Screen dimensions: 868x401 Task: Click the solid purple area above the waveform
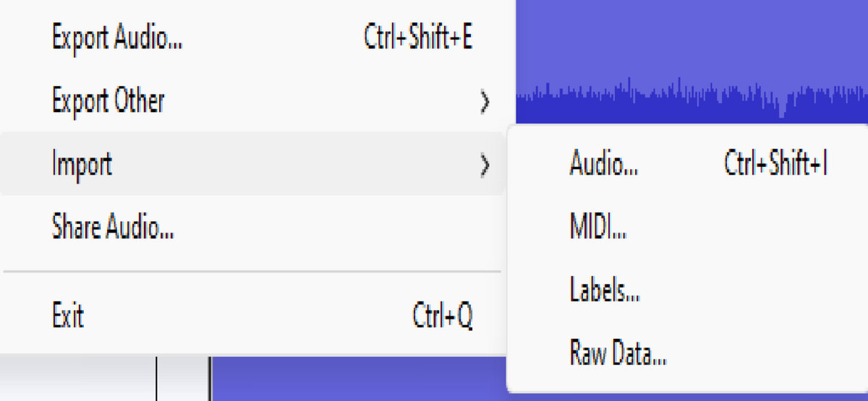[x=687, y=36]
